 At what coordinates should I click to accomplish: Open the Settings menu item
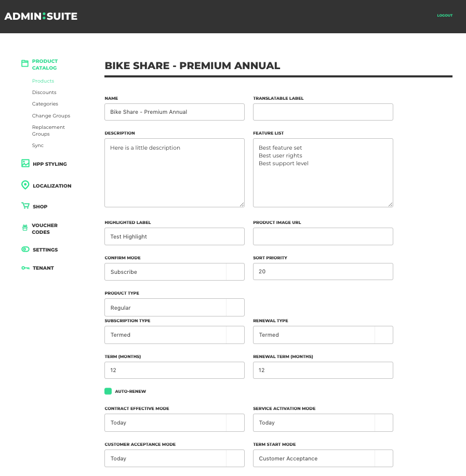(45, 249)
